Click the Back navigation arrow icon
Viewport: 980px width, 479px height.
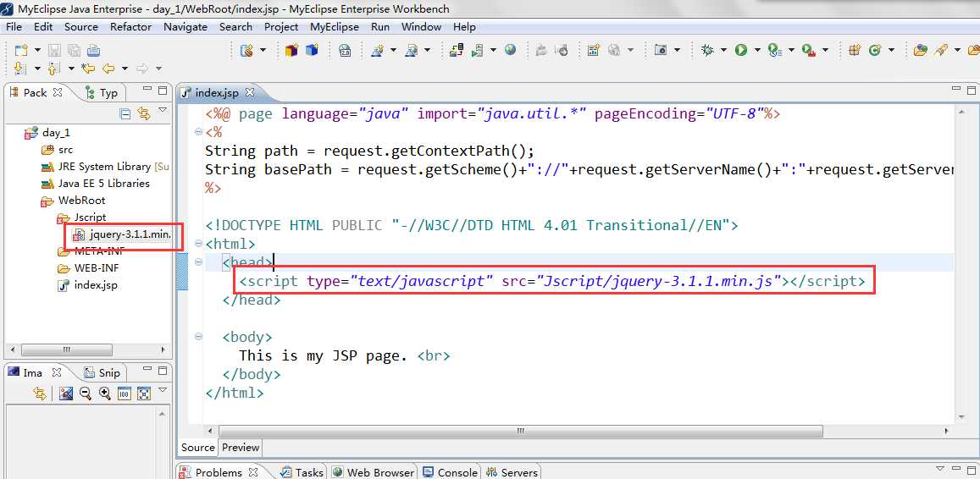coord(108,68)
